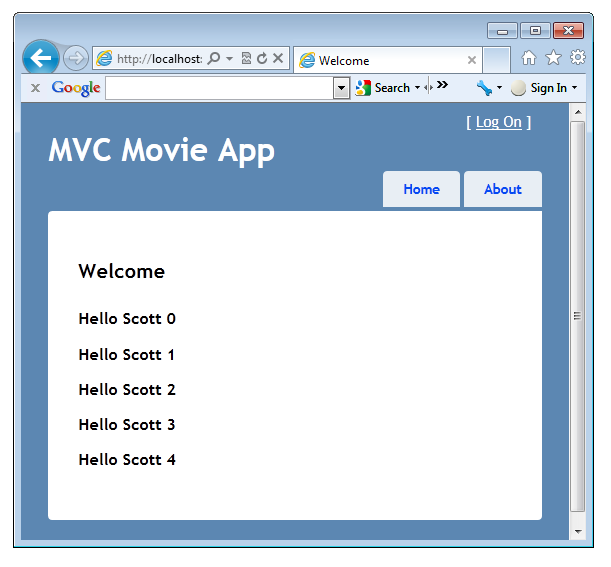Click the Refresh icon in address bar
The height and width of the screenshot is (567, 611).
pos(262,59)
